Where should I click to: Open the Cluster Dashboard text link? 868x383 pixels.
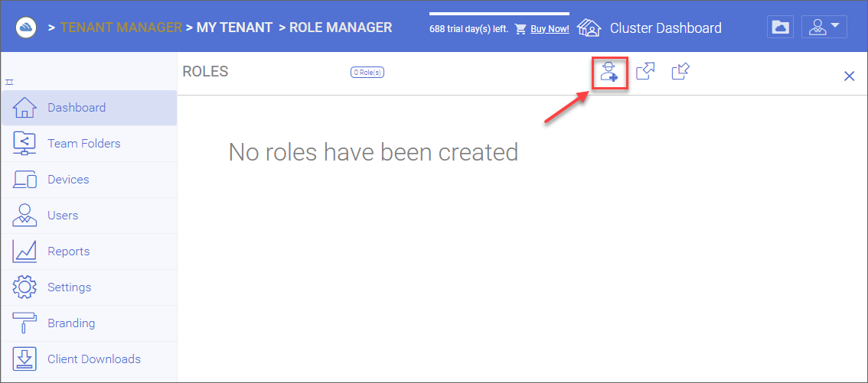click(x=665, y=28)
